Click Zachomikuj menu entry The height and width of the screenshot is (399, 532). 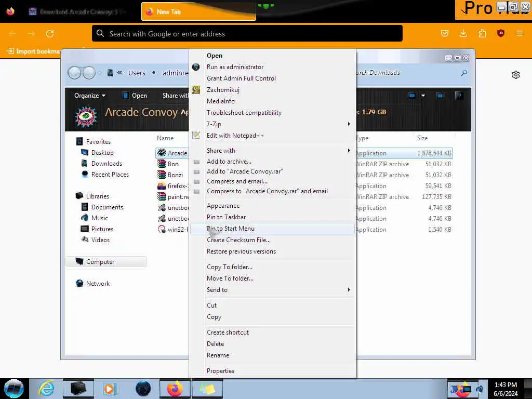point(223,90)
